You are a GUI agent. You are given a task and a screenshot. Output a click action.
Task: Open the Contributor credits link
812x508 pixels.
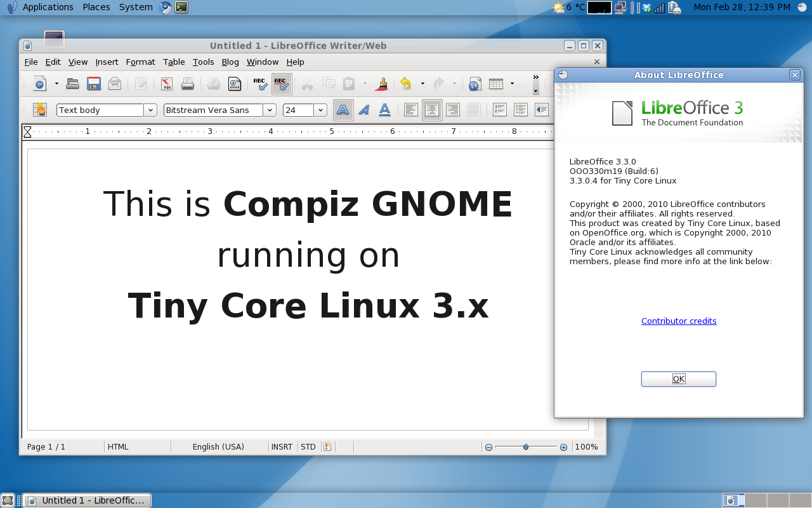point(678,321)
